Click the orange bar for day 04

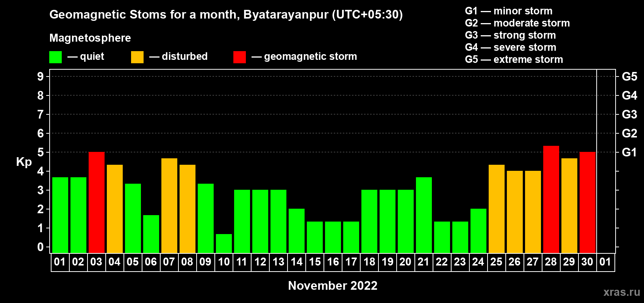[115, 209]
